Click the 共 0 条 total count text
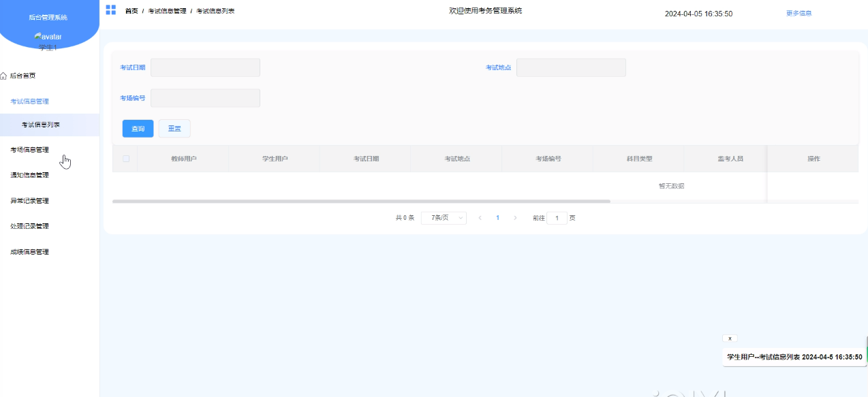The width and height of the screenshot is (868, 397). [405, 218]
